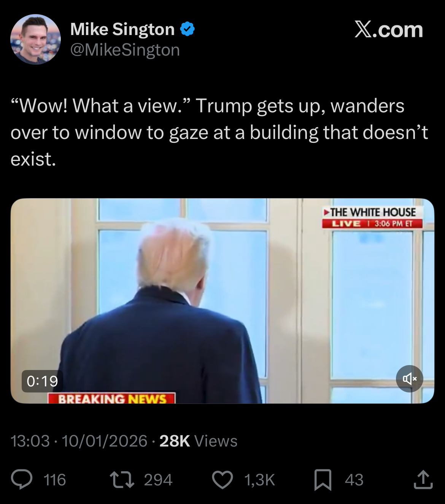This screenshot has width=445, height=504.
Task: Unmute the video using the speaker icon
Action: pyautogui.click(x=409, y=379)
